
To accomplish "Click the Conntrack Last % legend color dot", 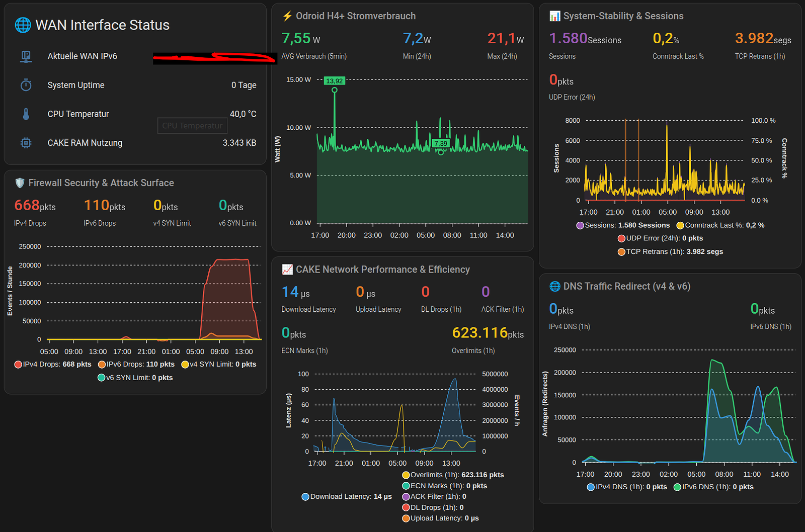I will tap(680, 225).
